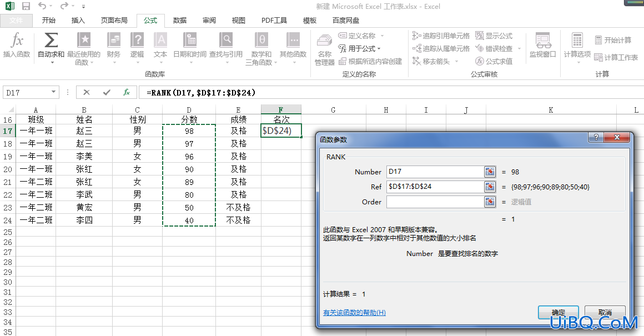Switch to the 百度网盘 tab
The height and width of the screenshot is (336, 644).
pos(345,20)
